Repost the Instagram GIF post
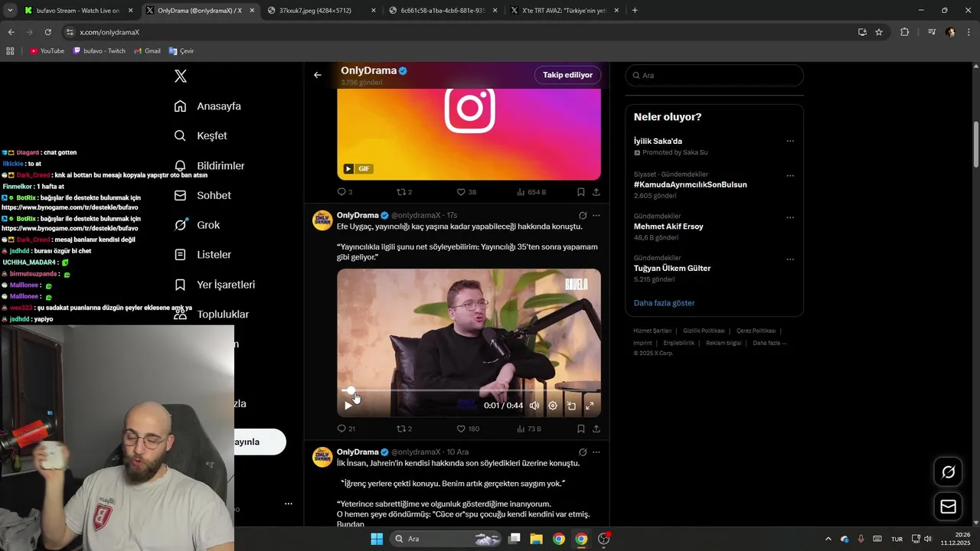Screen dimensions: 980x551 403,192
